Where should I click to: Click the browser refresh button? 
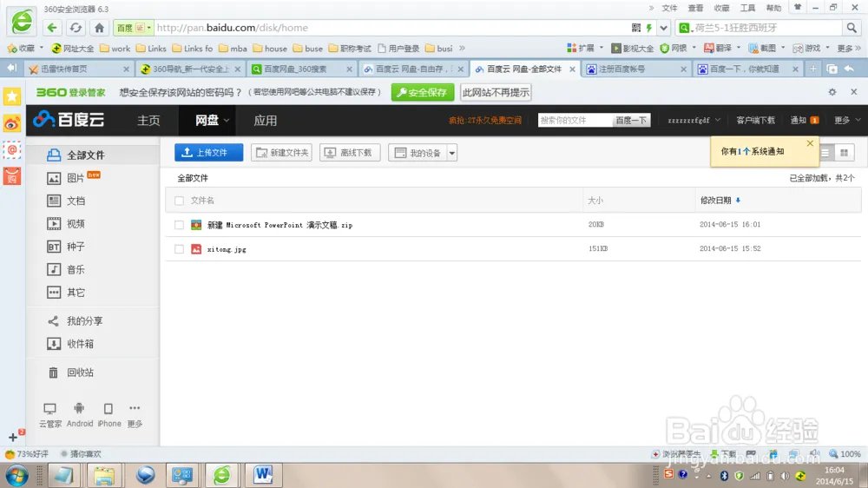coord(76,28)
